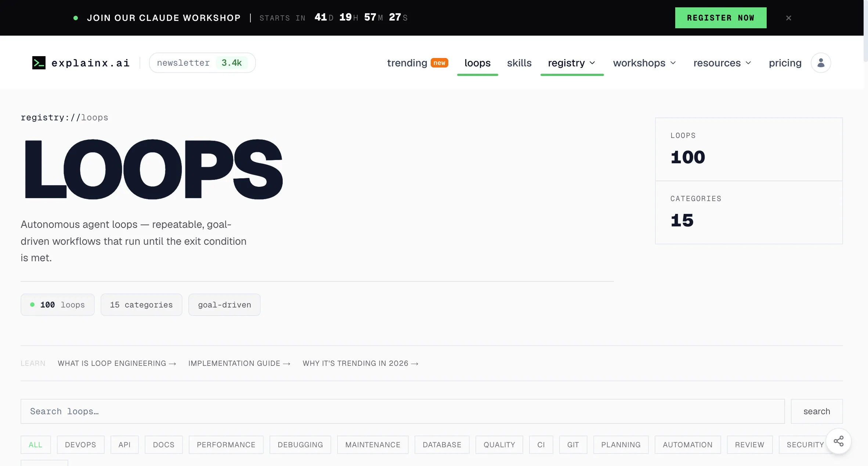Open What Is Loop Engineering link
Viewport: 868px width, 466px height.
pyautogui.click(x=117, y=363)
